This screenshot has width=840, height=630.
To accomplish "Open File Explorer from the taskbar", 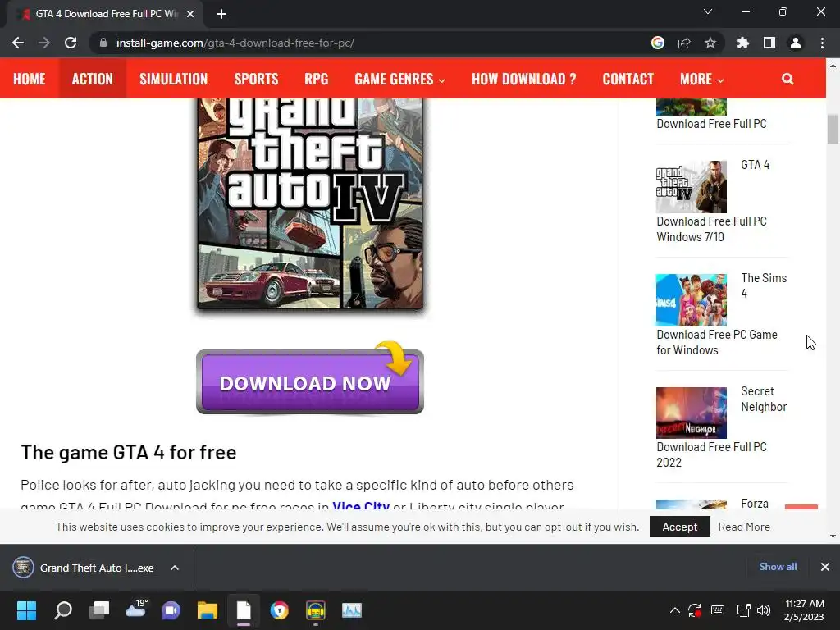I will tap(208, 610).
